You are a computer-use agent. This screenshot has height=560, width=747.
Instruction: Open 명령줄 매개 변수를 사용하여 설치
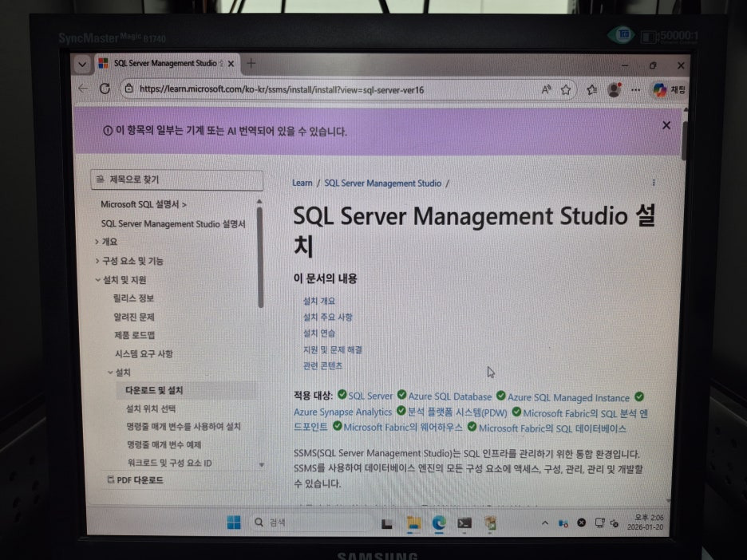point(184,426)
